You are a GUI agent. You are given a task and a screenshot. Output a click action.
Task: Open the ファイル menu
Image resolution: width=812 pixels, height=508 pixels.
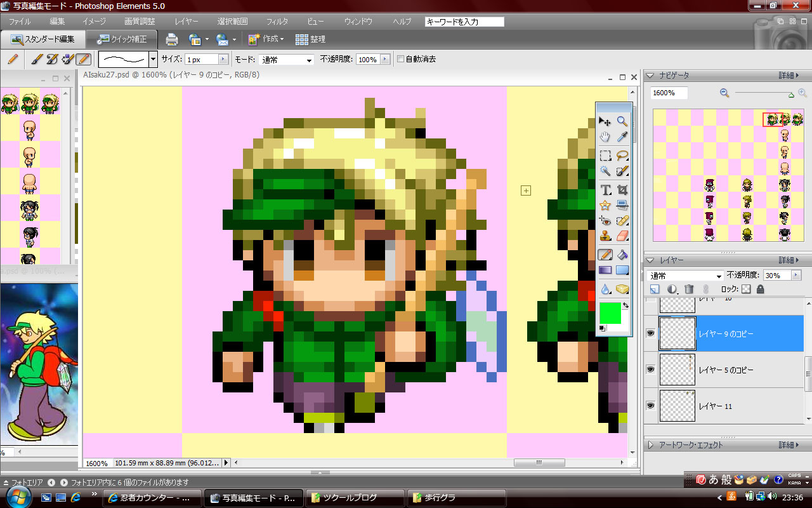click(20, 22)
